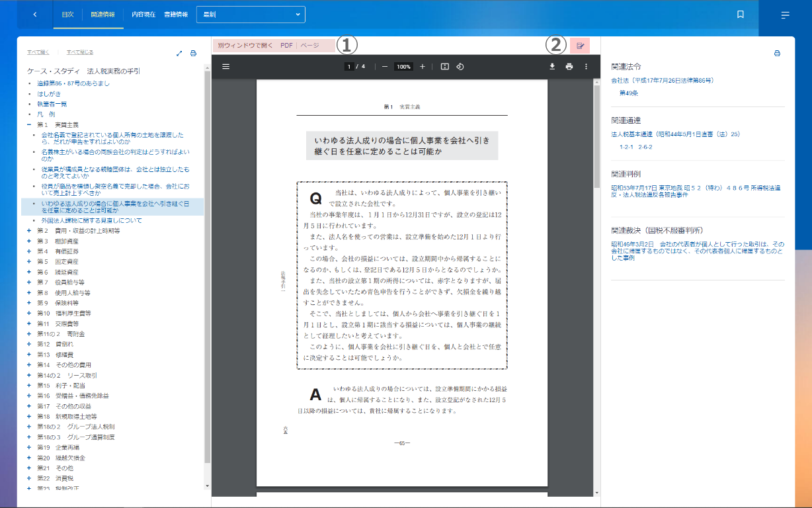Expand 第2 費用・収益の計上時期等

29,231
